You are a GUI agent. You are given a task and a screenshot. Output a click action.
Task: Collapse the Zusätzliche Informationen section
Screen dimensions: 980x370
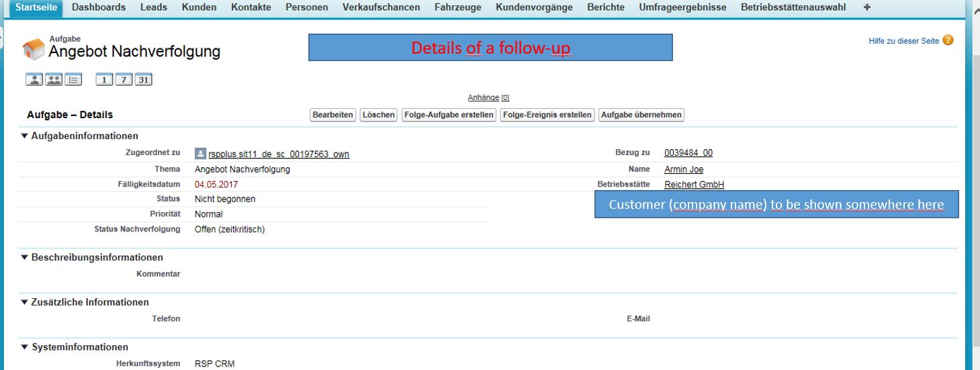[25, 302]
